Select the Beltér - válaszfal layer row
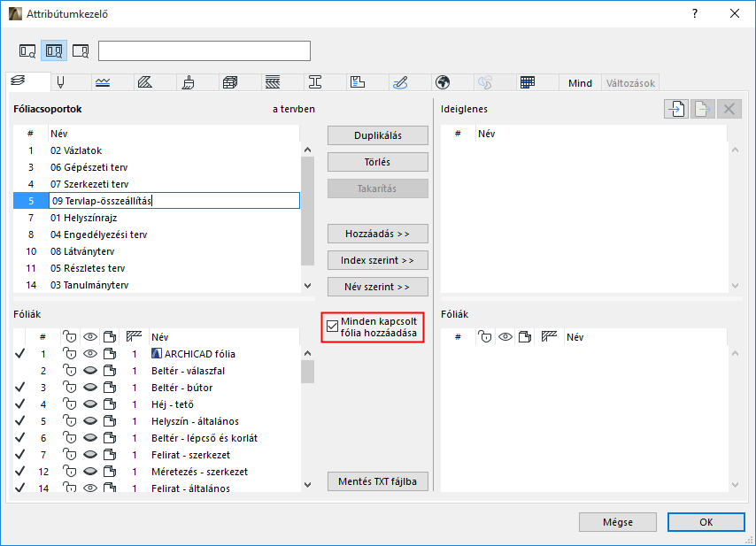This screenshot has width=756, height=546. (157, 371)
